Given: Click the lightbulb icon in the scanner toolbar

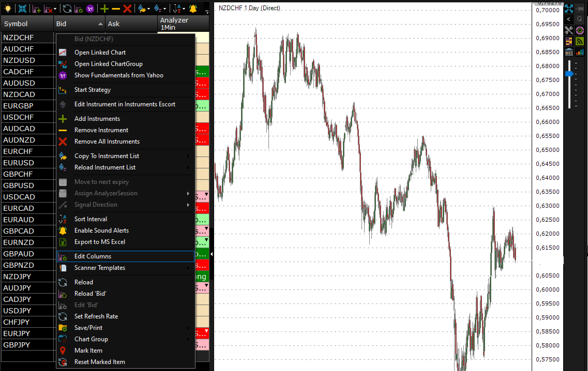Looking at the screenshot, I should [8, 9].
